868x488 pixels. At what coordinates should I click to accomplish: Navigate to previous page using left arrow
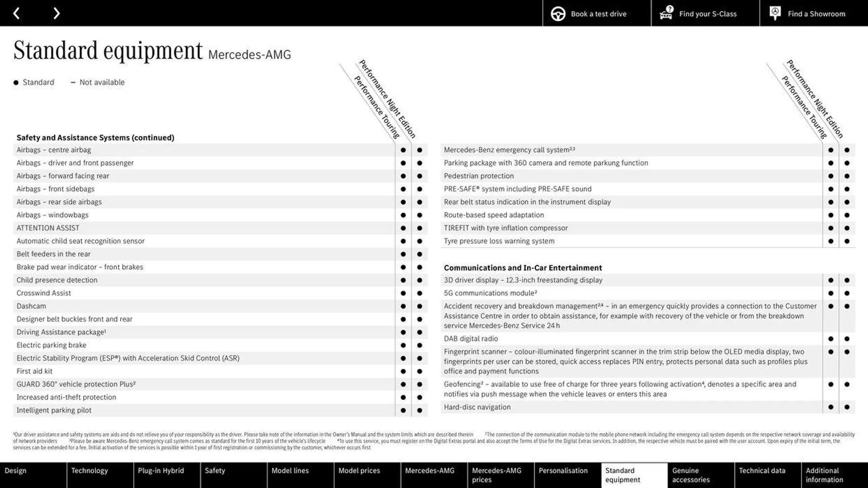pos(17,13)
